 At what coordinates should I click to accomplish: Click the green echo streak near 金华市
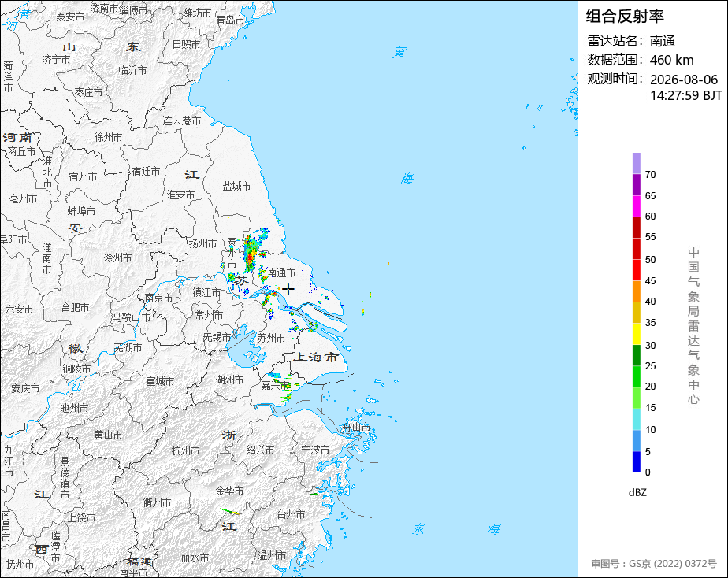[x=230, y=512]
